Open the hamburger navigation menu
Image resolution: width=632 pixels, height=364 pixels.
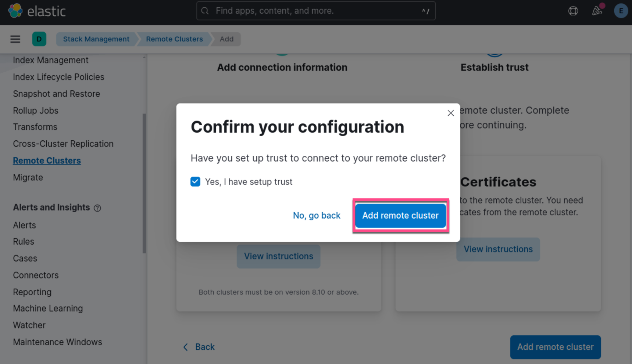[x=15, y=39]
